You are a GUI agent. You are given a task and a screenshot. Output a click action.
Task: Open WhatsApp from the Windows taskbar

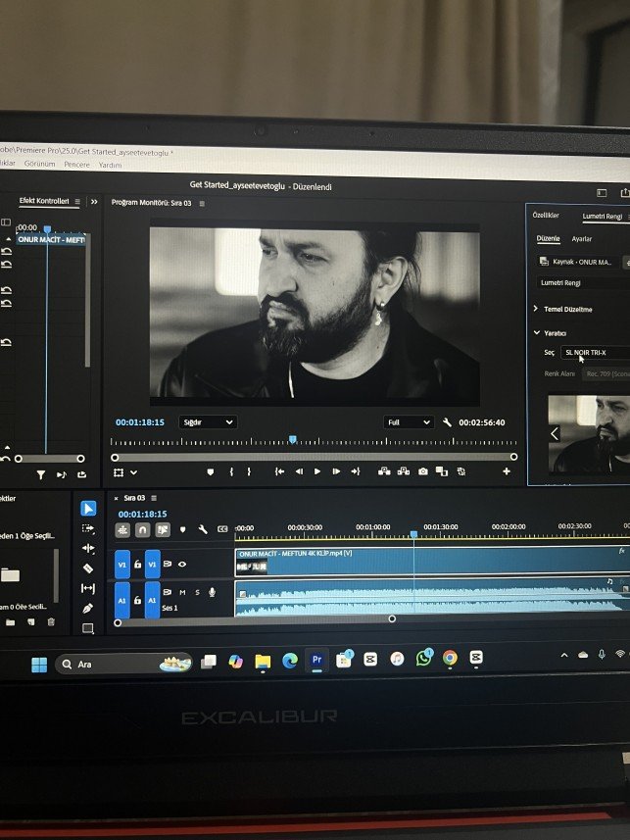click(x=423, y=659)
